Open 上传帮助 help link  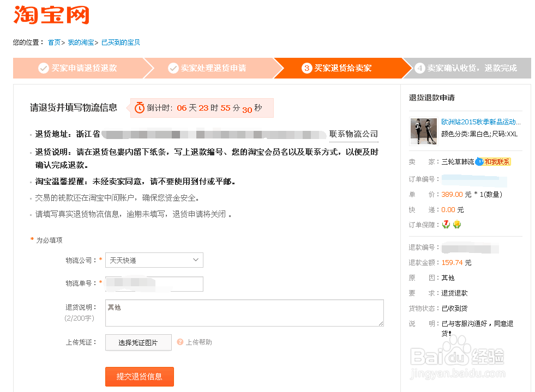pyautogui.click(x=199, y=342)
